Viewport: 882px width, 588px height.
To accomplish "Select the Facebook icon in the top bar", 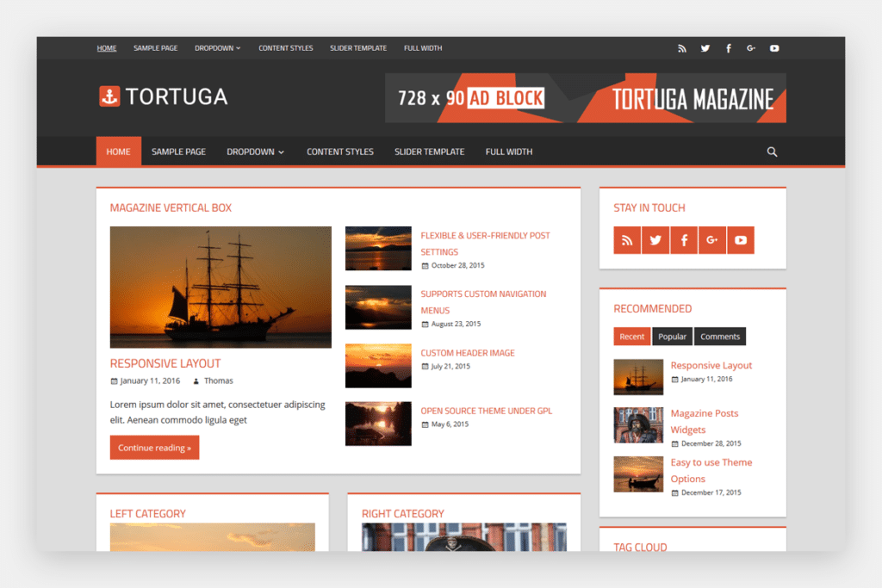I will 728,48.
